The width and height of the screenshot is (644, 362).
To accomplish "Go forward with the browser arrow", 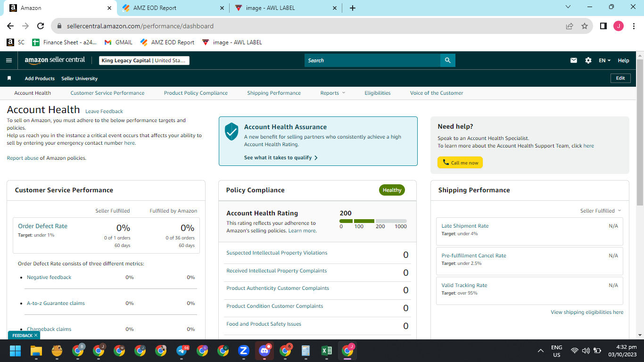I will [25, 26].
